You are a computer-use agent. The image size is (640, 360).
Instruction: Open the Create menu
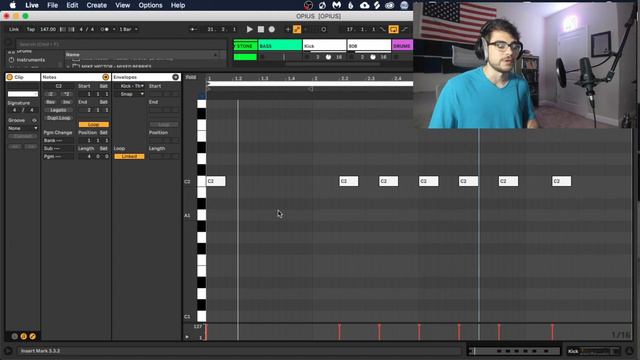[96, 5]
